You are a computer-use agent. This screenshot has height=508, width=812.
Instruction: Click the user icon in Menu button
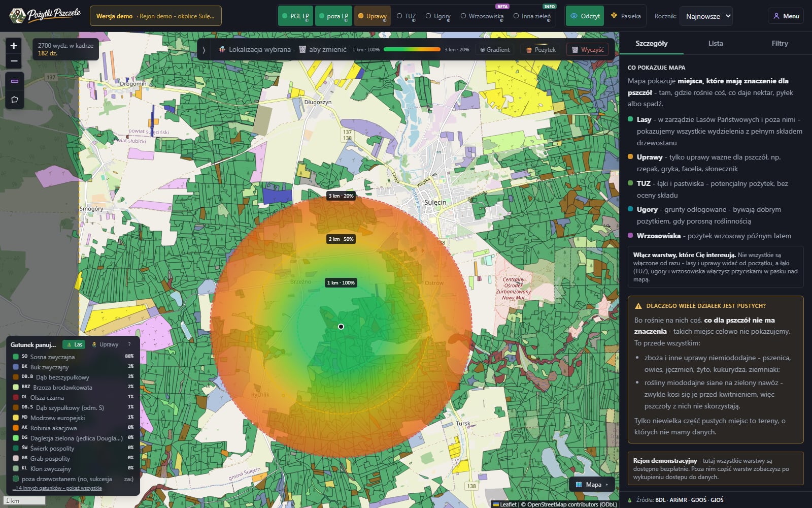click(776, 16)
